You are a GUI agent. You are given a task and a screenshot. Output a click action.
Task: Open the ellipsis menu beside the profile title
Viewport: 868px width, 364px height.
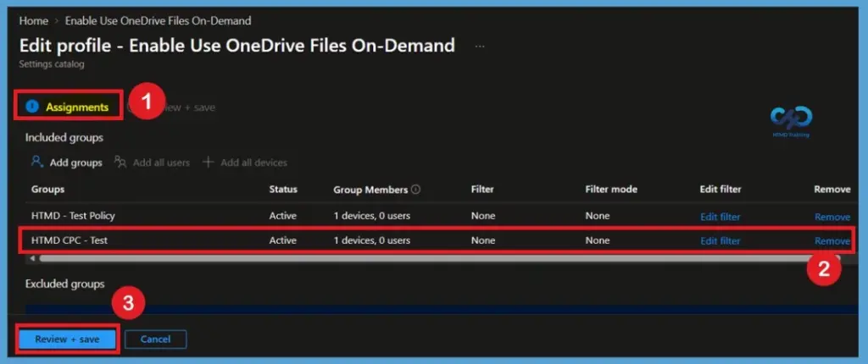click(x=480, y=46)
